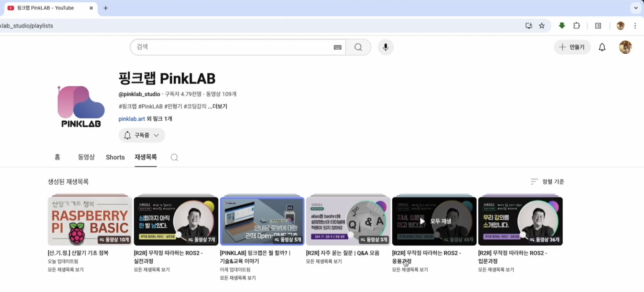Screen dimensions: 644x292
Task: Open the tab search chevron in Chrome
Action: click(x=636, y=8)
